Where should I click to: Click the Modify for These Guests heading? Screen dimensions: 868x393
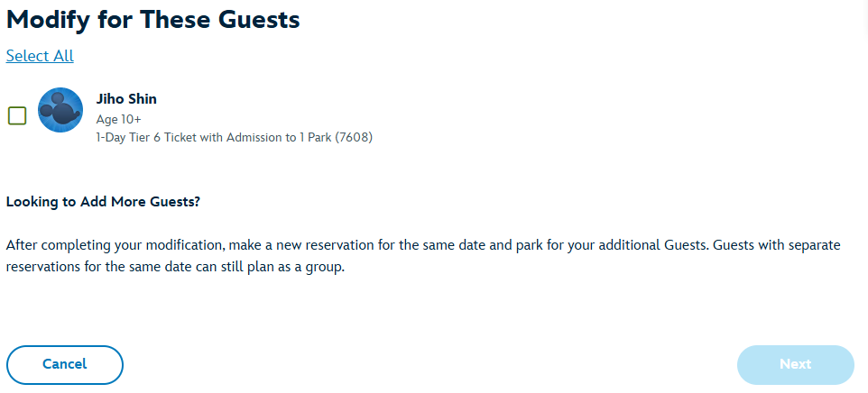pos(152,19)
